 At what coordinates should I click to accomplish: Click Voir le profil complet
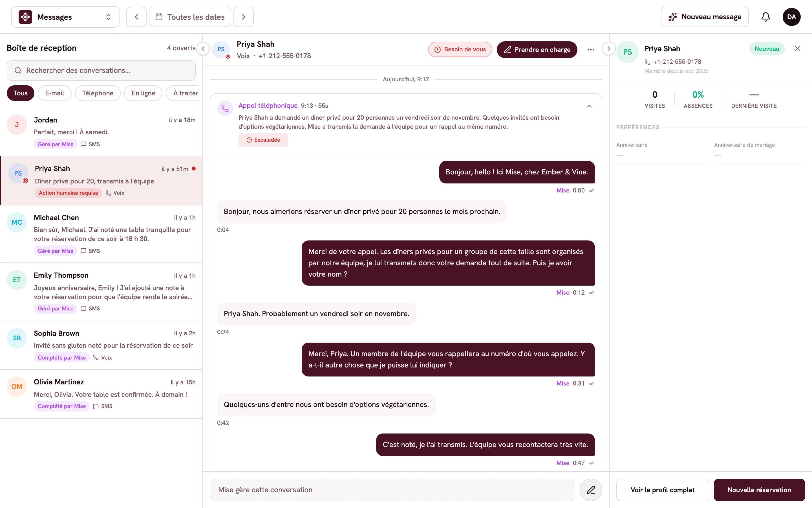pyautogui.click(x=662, y=490)
